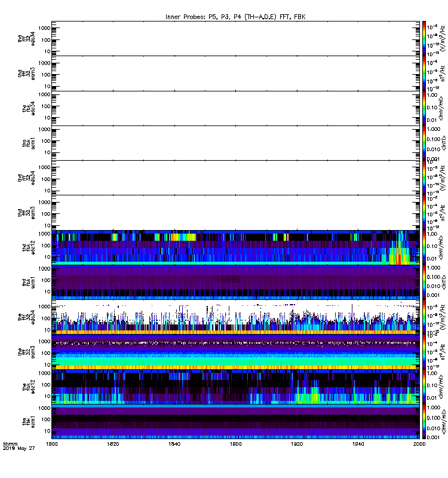
Task: Click the 'thd fbk scm1' axis label
Action: click(29, 282)
